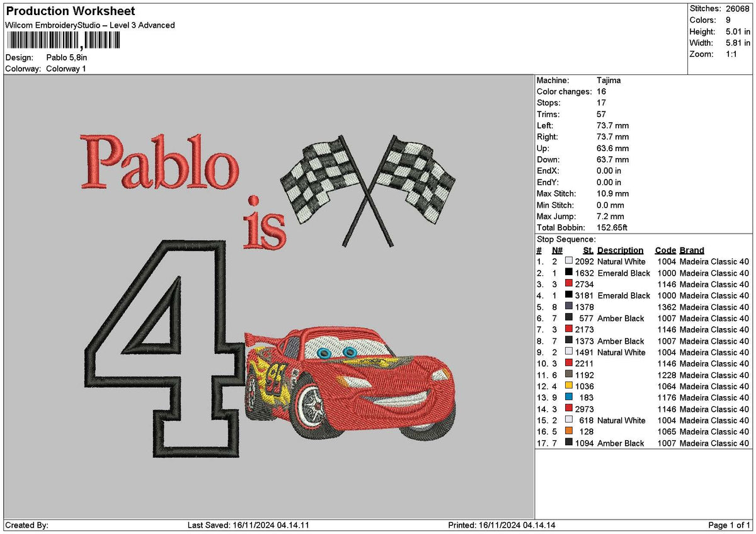756x534 pixels.
Task: Select Madeira Classic 40 brand in stop 17
Action: (x=714, y=443)
